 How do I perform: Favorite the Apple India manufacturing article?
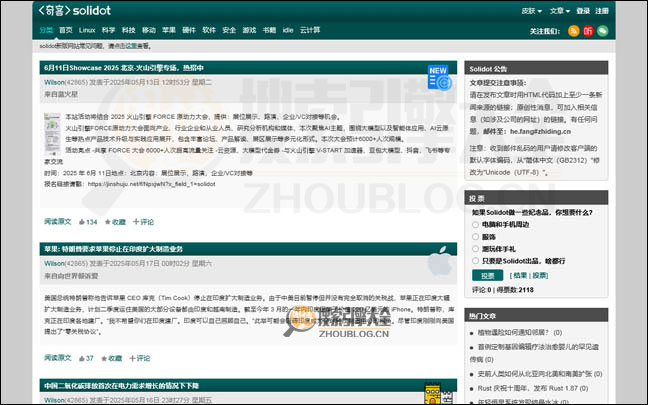click(x=112, y=358)
